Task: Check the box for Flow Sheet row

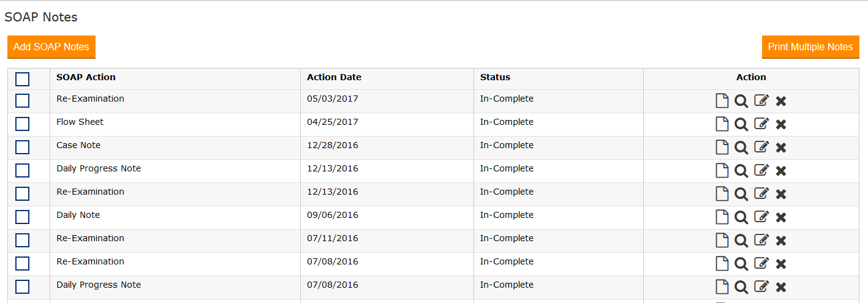Action: (x=22, y=124)
